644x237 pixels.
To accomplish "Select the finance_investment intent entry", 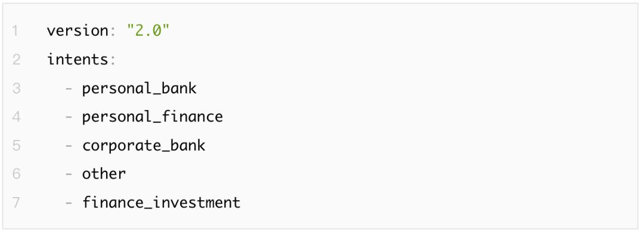I will point(162,203).
